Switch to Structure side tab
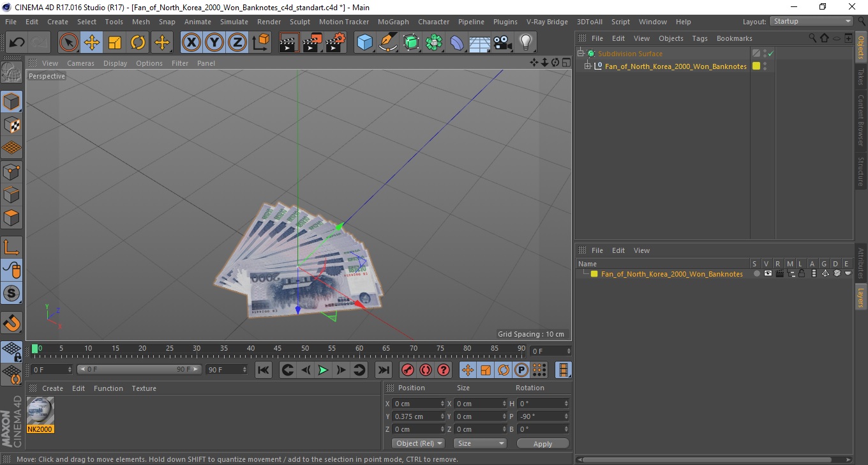Screen dimensions: 868x465 coord(861,171)
